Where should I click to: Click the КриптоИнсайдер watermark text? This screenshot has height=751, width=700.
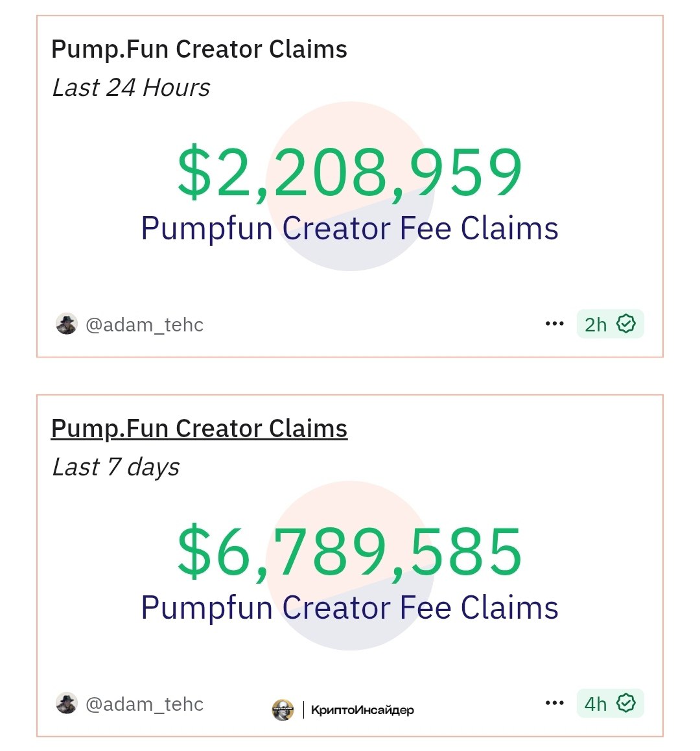(362, 709)
